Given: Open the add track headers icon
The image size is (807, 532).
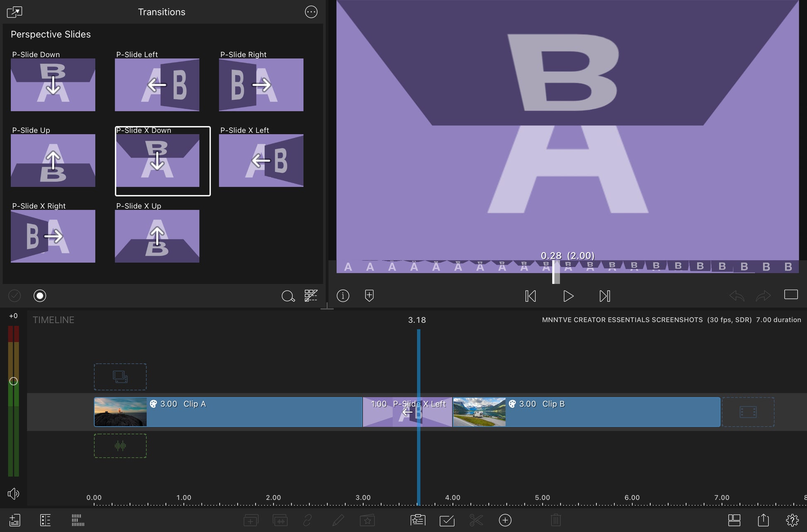Looking at the screenshot, I should (x=15, y=520).
